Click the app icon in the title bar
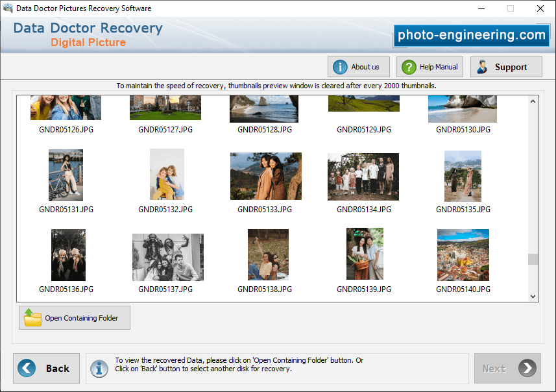556x392 pixels. [8, 8]
